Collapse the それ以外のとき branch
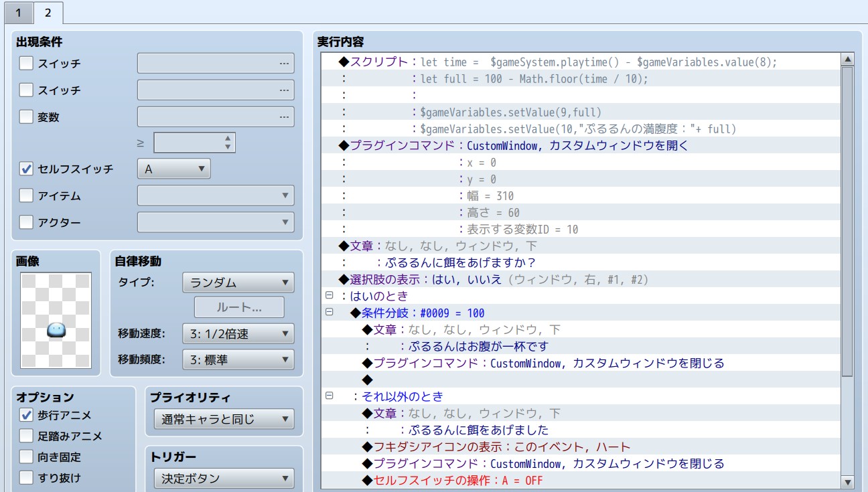Viewport: 868px width, 492px height. pos(329,396)
